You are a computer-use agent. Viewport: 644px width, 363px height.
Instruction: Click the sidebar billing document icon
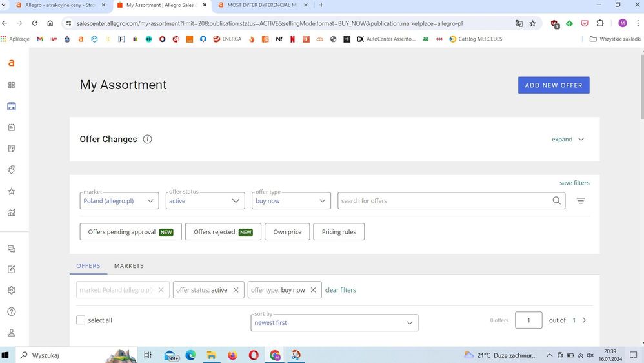click(12, 149)
